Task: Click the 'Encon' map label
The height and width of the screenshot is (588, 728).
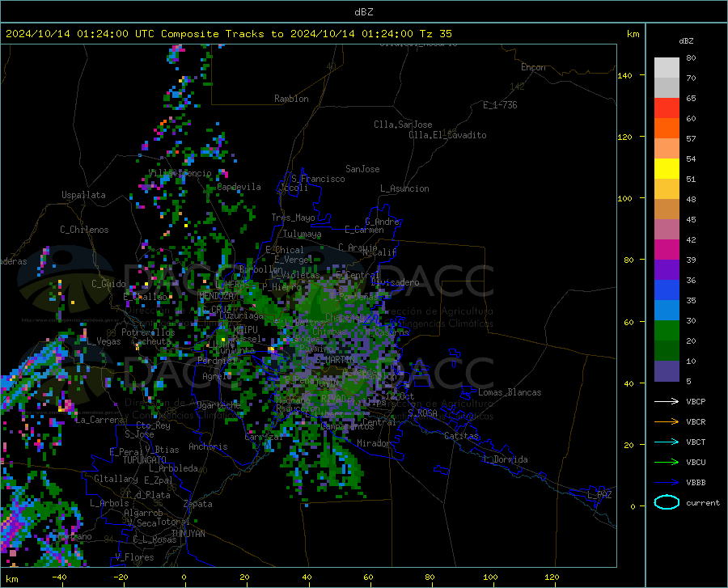Action: pyautogui.click(x=534, y=67)
